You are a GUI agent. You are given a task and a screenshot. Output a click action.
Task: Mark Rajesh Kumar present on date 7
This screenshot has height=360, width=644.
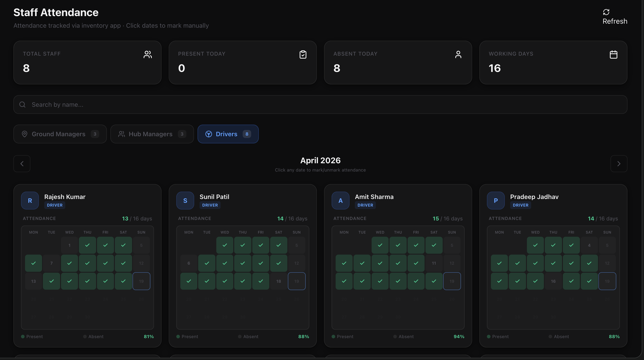coord(51,263)
